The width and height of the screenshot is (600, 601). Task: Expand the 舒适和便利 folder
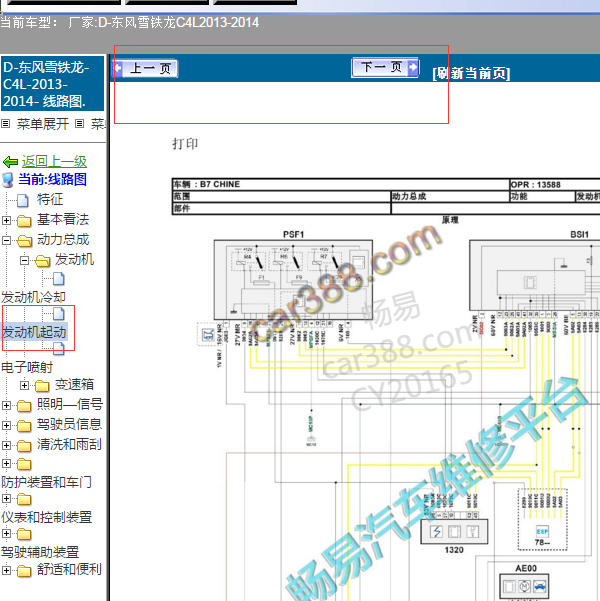coord(6,570)
